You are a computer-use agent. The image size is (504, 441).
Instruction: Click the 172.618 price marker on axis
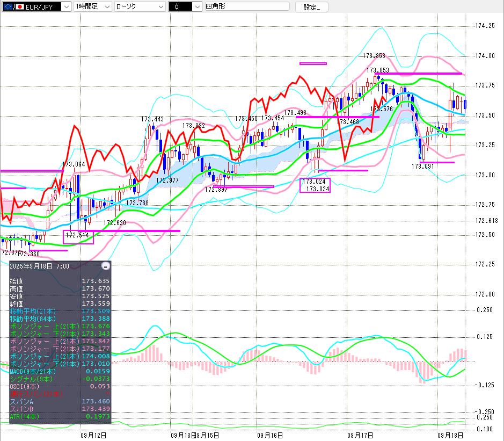(487, 221)
